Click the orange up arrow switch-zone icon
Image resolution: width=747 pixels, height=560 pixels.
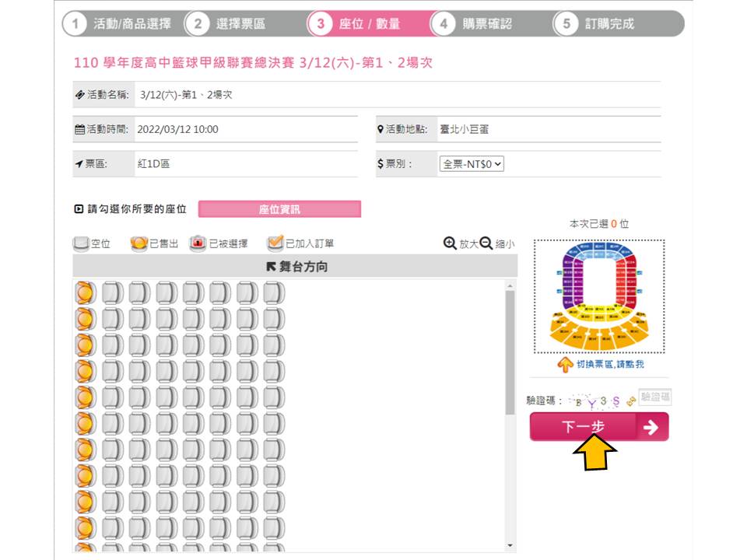pyautogui.click(x=565, y=364)
